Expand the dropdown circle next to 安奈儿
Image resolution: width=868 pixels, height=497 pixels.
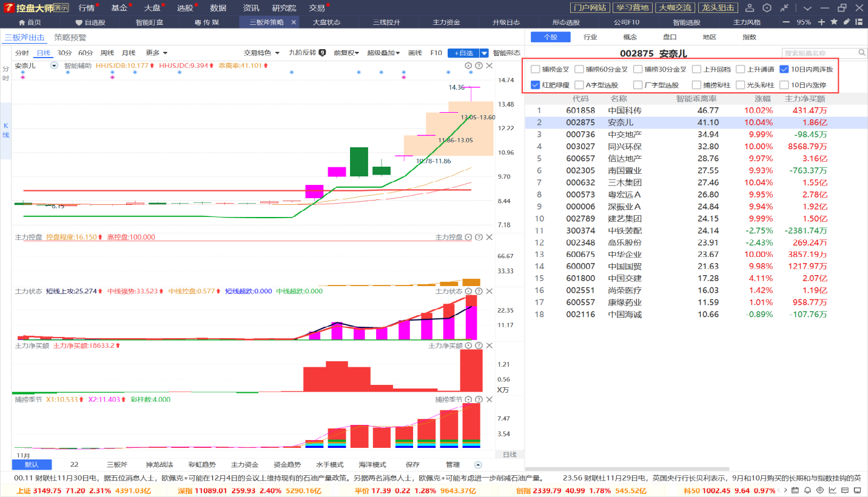54,65
